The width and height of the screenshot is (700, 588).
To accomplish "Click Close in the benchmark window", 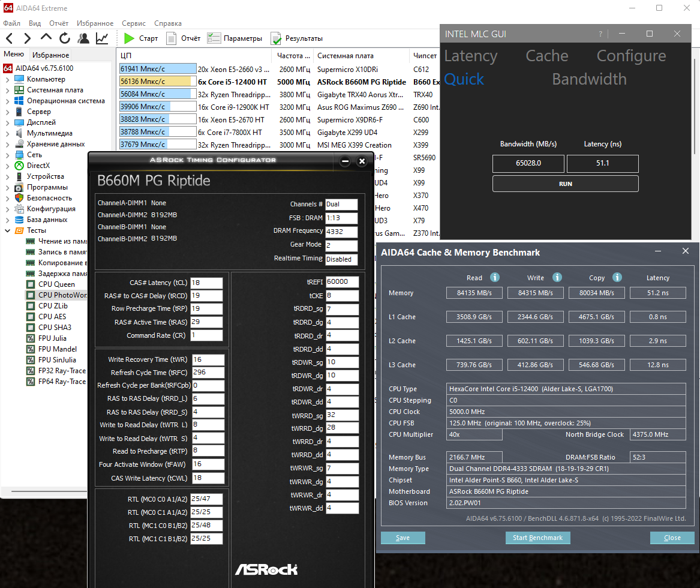I will click(x=672, y=538).
